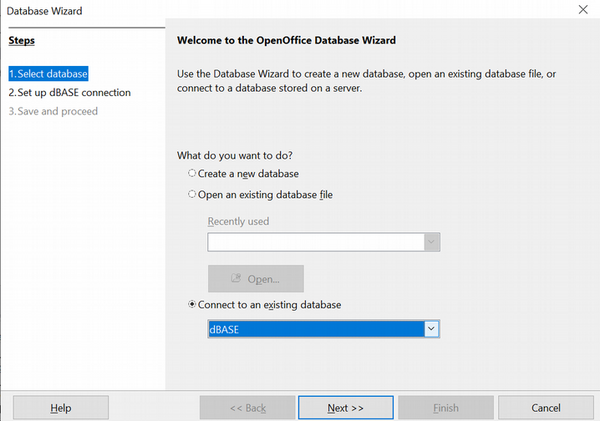This screenshot has height=421, width=600.
Task: Click the 'Recently used' label
Action: click(x=238, y=221)
